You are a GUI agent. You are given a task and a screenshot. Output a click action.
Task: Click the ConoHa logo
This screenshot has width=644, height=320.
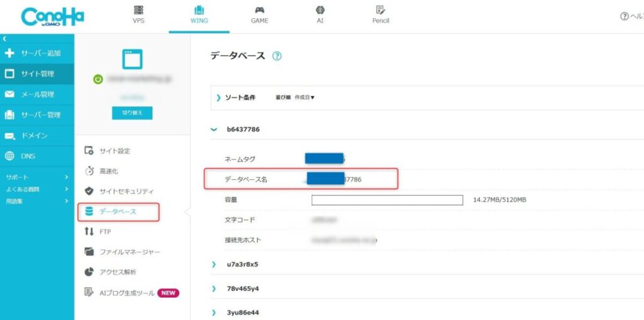tap(52, 17)
